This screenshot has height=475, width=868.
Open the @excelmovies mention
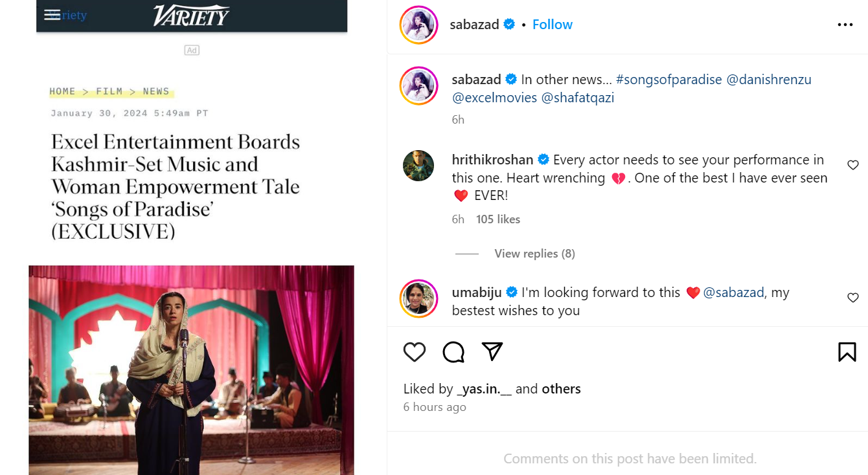[494, 98]
